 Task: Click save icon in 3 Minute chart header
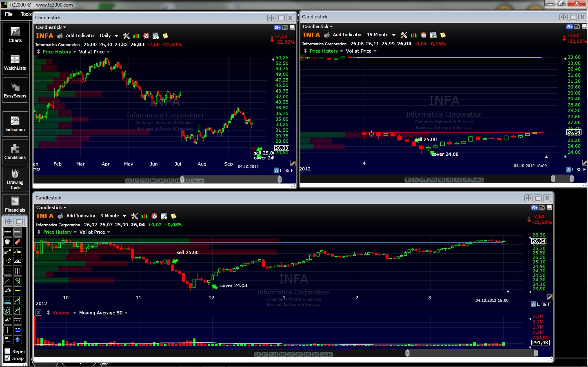pyautogui.click(x=549, y=208)
